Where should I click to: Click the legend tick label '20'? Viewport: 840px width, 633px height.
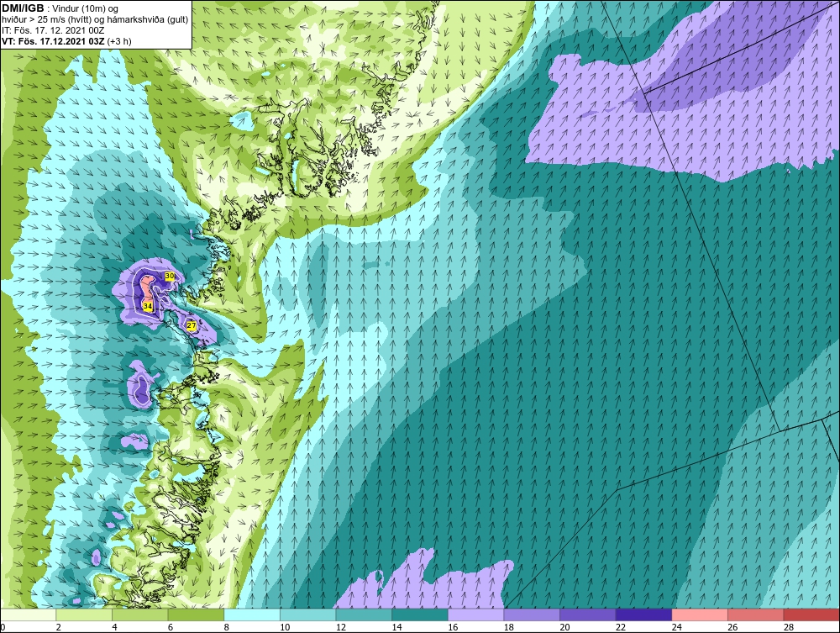(564, 627)
